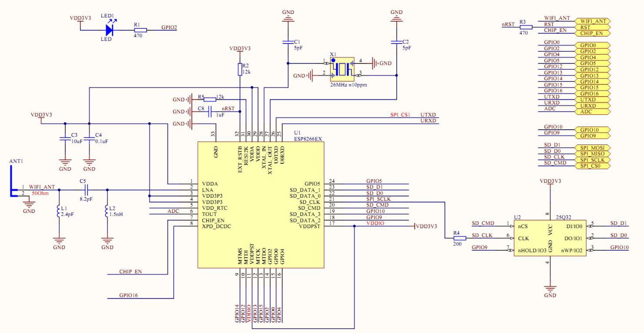This screenshot has width=644, height=333.
Task: Click the red SPI_CS1 net label
Action: pyautogui.click(x=400, y=115)
